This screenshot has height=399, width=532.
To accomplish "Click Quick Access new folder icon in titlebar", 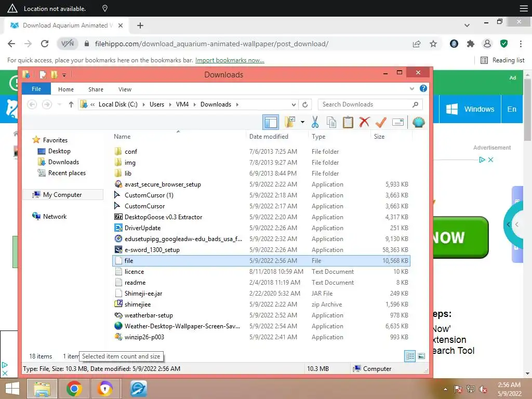I will coord(54,74).
